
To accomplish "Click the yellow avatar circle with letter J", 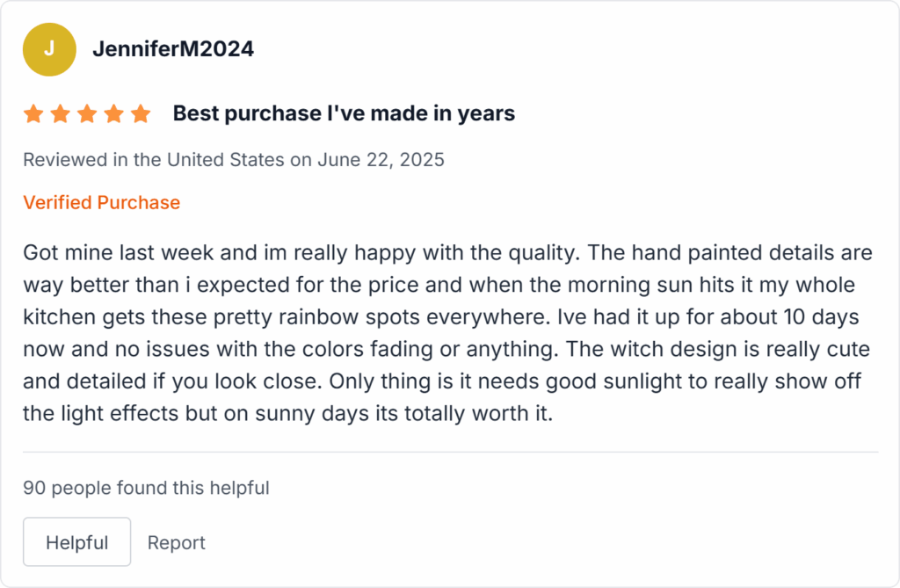I will (x=49, y=49).
